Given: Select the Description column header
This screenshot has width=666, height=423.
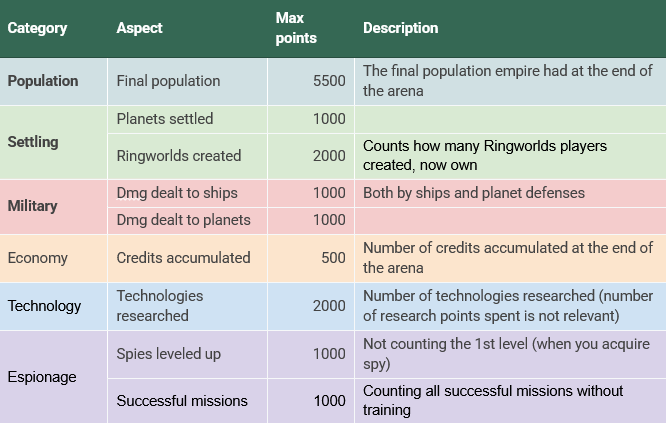Looking at the screenshot, I should click(x=510, y=28).
